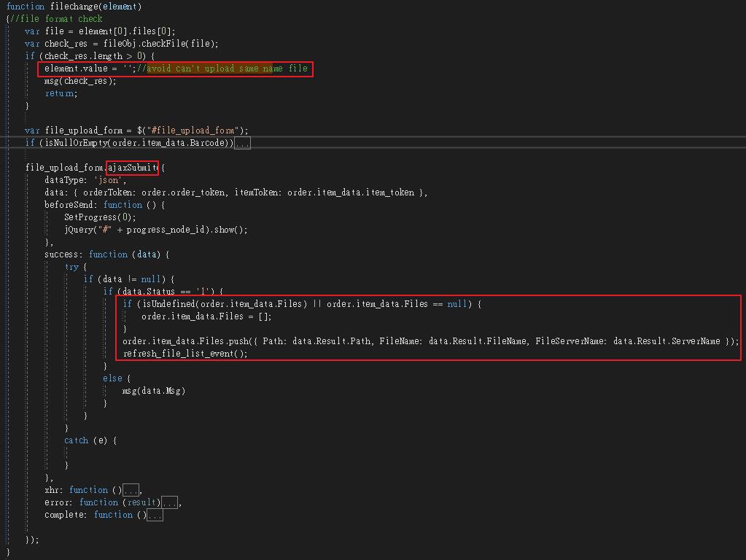Click the 'success' callback key
The image size is (746, 560).
pos(61,254)
